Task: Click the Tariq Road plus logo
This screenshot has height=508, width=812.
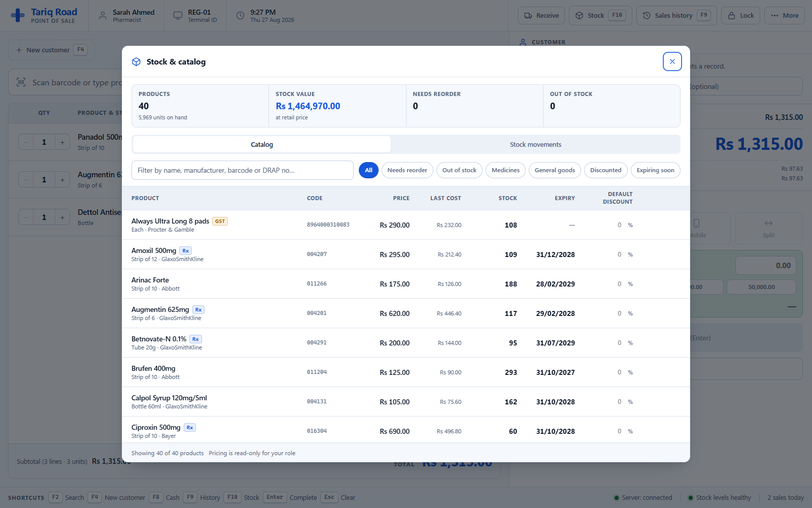Action: coord(18,15)
